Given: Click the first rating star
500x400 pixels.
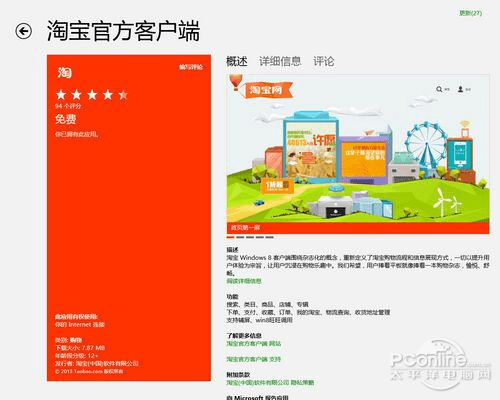Looking at the screenshot, I should click(61, 95).
